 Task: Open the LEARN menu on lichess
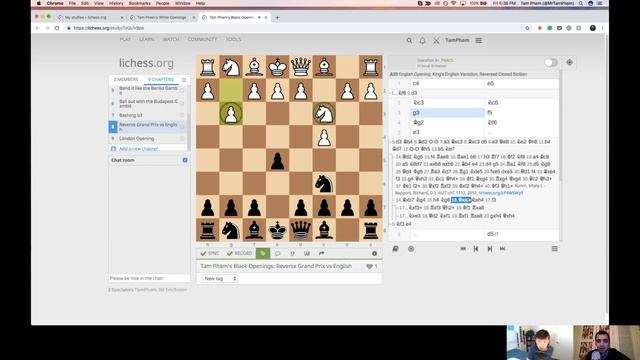click(147, 40)
